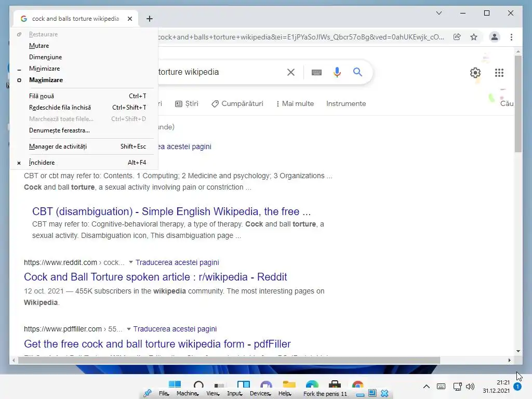Select Maximizare from the window menu
This screenshot has width=532, height=399.
click(x=85, y=80)
